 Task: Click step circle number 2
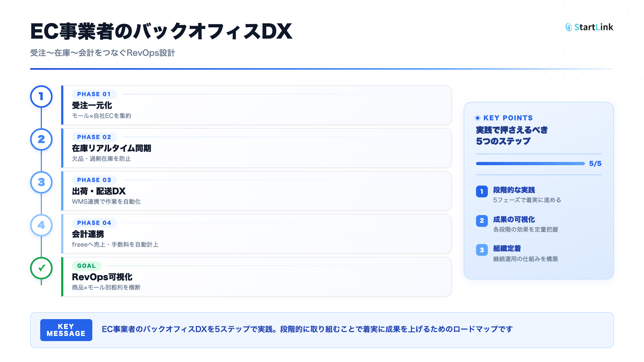tap(41, 139)
